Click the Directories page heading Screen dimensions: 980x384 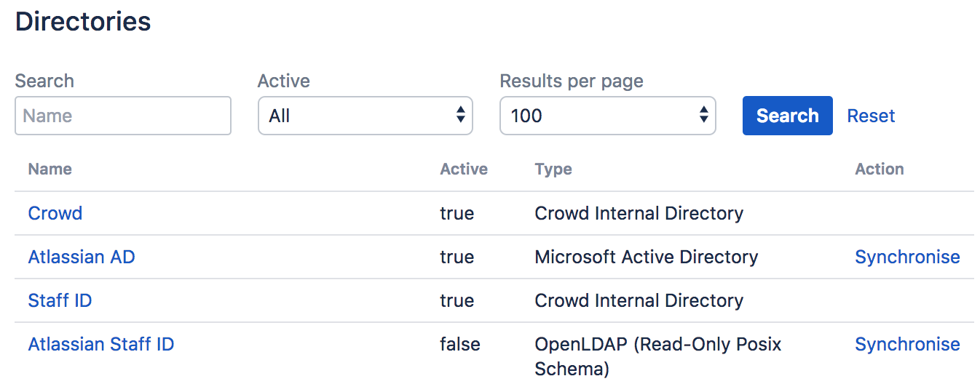point(83,22)
